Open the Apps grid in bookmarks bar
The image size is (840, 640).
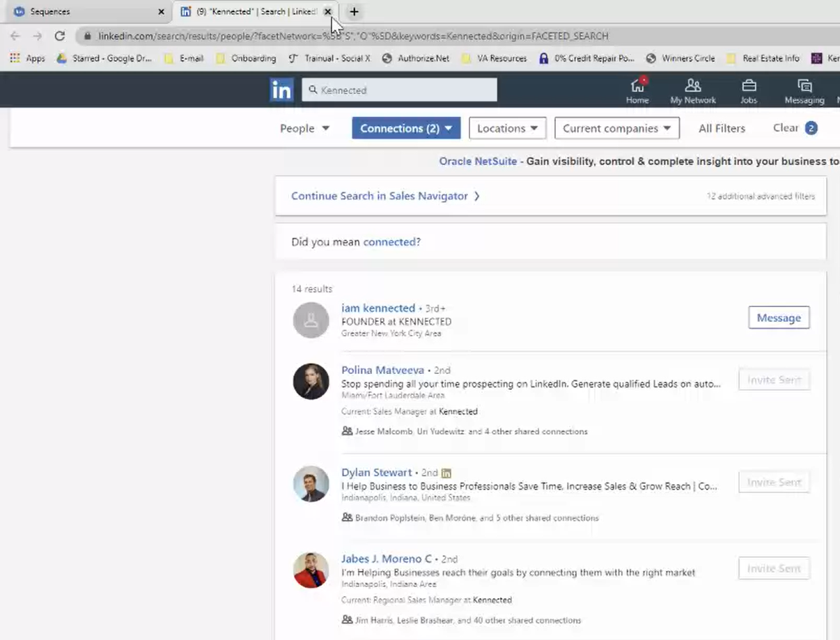pos(27,58)
